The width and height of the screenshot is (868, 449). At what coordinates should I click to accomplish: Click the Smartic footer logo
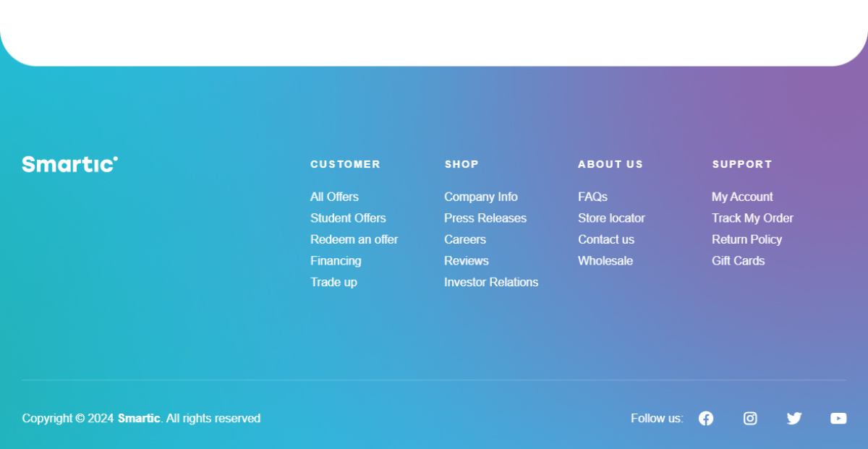70,164
